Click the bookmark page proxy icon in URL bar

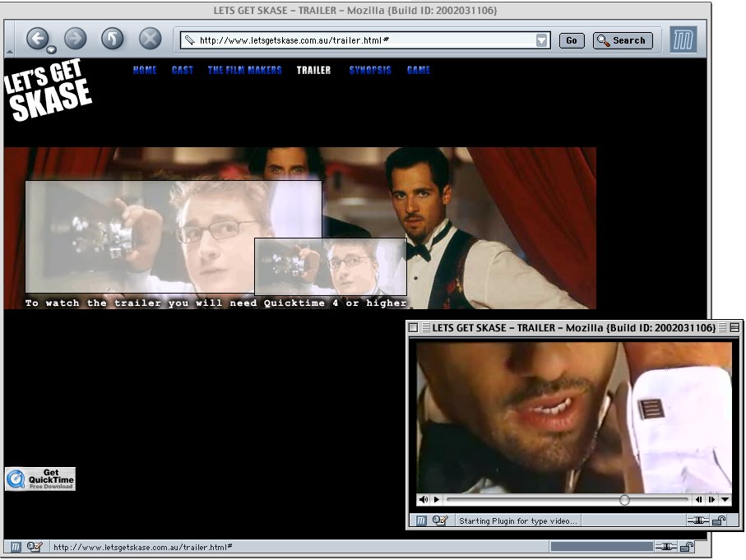tap(189, 40)
